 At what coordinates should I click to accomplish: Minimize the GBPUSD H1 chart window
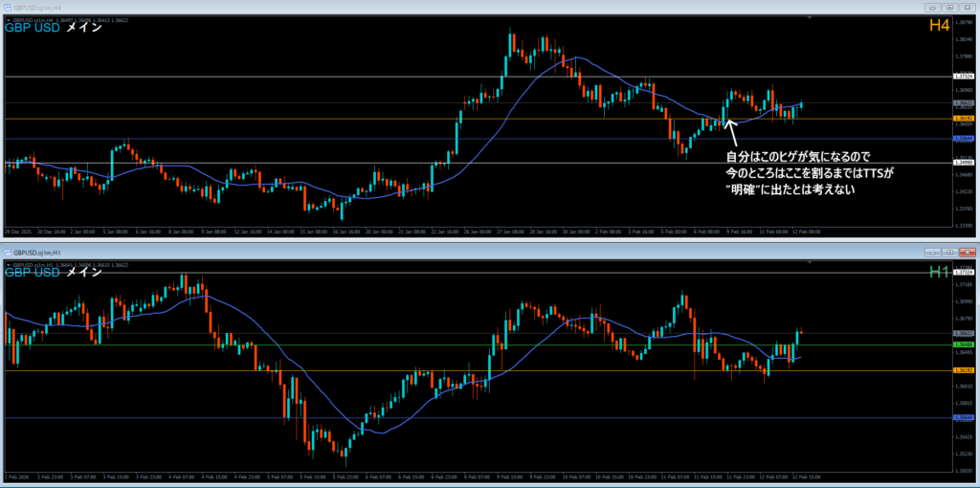pyautogui.click(x=933, y=253)
